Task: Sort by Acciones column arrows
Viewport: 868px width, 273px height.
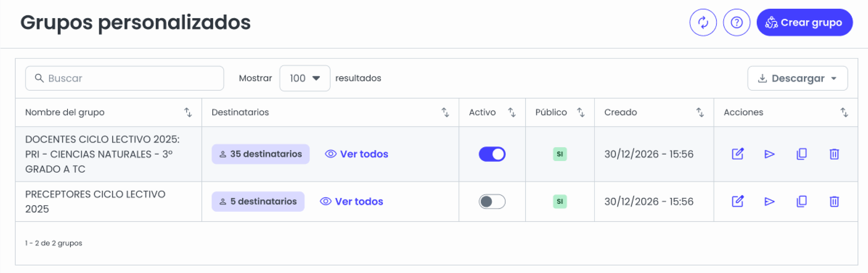Action: click(x=844, y=112)
